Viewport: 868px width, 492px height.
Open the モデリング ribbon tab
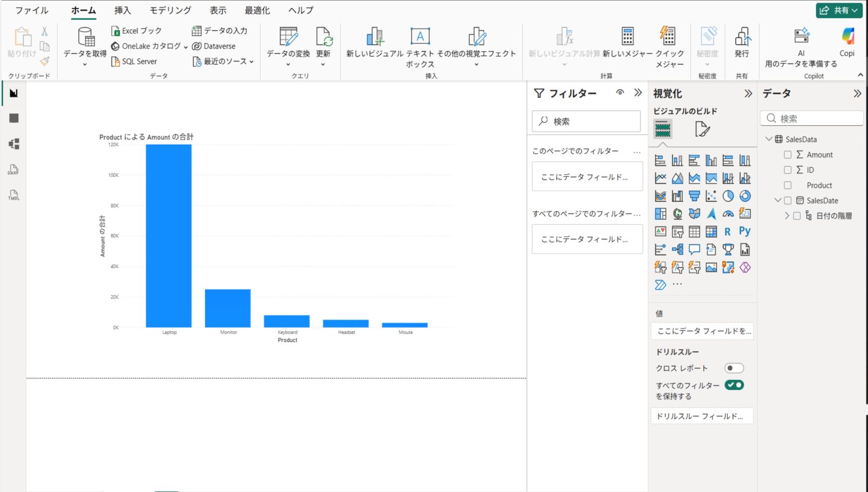point(170,10)
